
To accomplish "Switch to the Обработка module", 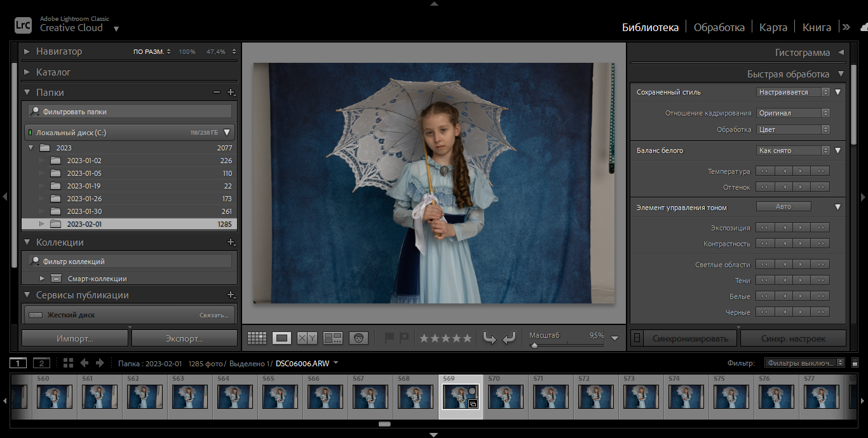I will click(719, 27).
